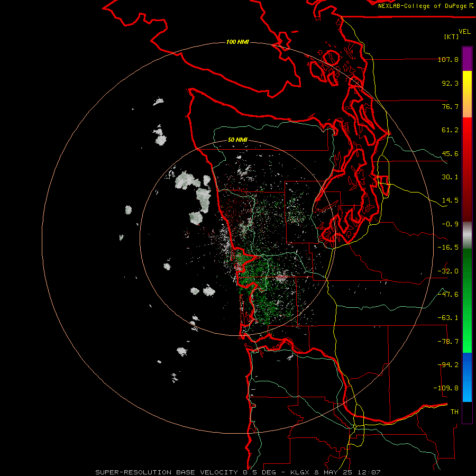Click the yellow segment of the velocity color bar

point(467,94)
